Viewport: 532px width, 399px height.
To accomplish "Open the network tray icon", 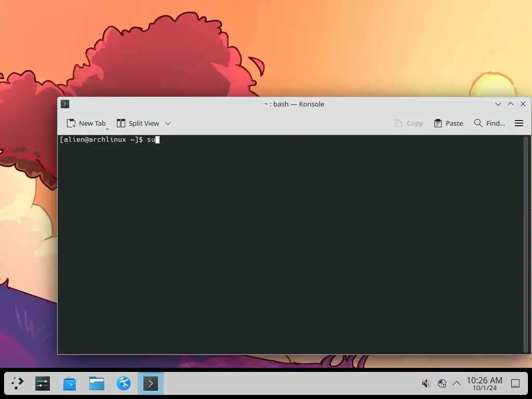I will (442, 383).
